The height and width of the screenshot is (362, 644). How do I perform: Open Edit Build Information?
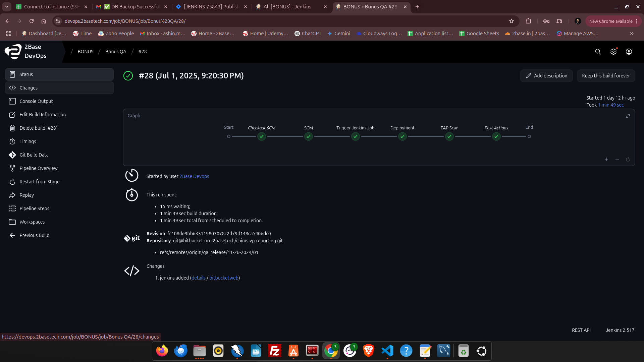[x=59, y=115]
